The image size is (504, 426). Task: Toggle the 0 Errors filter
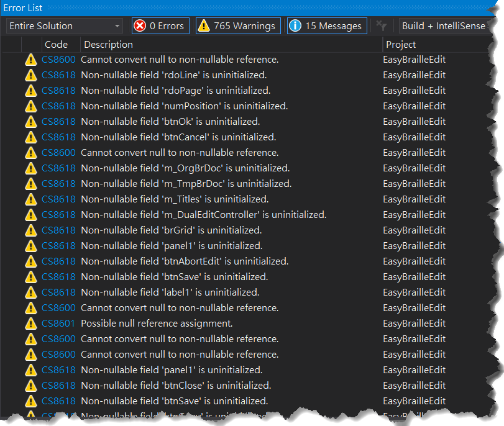[x=160, y=25]
